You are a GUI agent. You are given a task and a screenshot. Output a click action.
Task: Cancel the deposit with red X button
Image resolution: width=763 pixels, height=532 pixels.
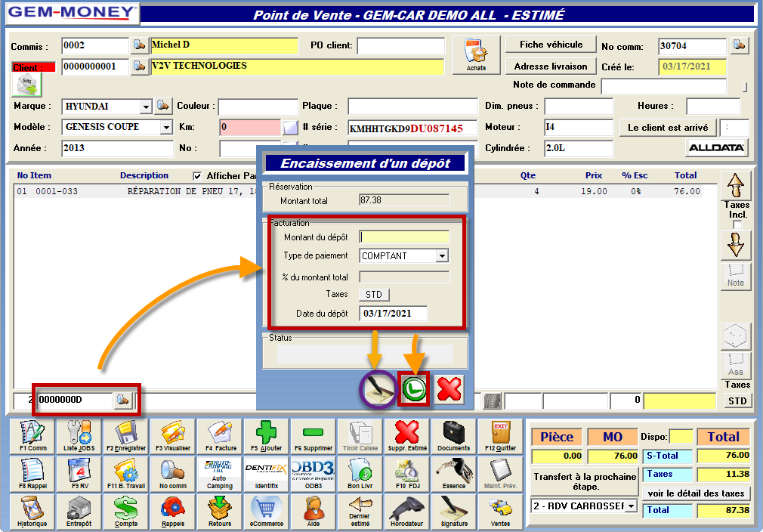coord(449,389)
